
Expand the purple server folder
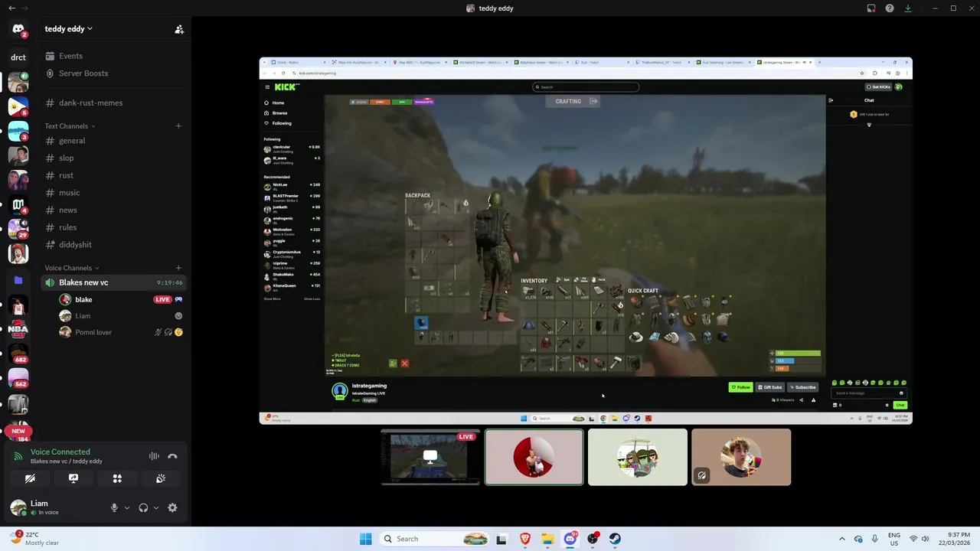coord(18,280)
